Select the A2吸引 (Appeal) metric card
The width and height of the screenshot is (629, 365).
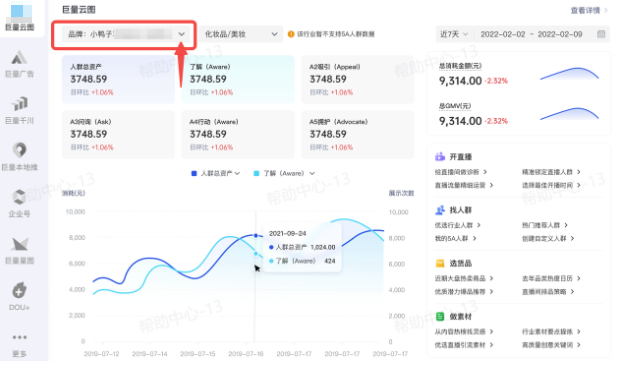pyautogui.click(x=357, y=79)
